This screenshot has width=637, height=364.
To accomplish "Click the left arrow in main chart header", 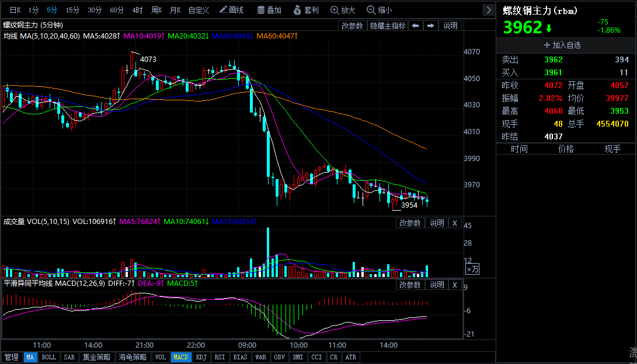I will (x=415, y=26).
